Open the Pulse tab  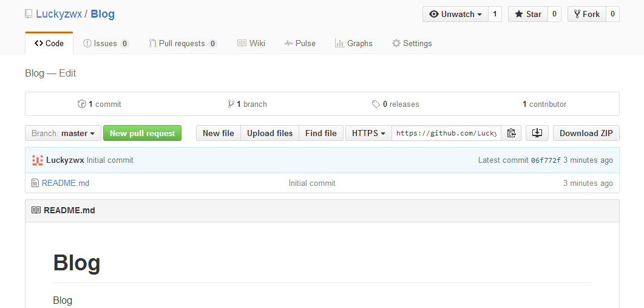coord(300,43)
